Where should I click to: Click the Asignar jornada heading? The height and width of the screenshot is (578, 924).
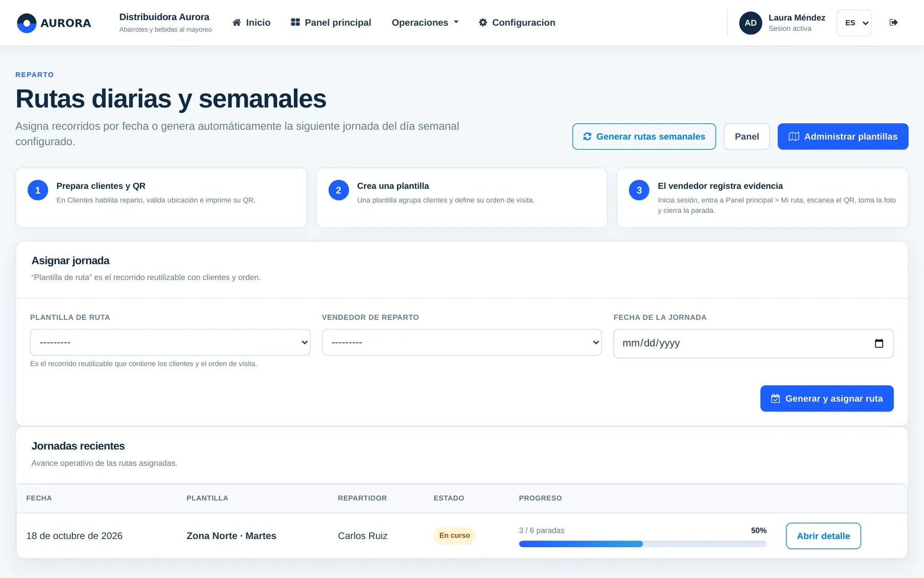(x=70, y=260)
